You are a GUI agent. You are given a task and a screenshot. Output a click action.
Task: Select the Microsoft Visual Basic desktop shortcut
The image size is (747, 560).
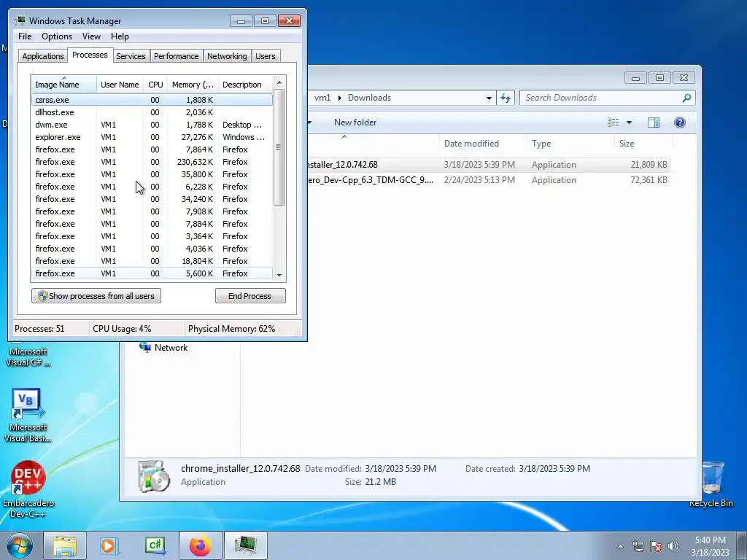click(x=28, y=415)
